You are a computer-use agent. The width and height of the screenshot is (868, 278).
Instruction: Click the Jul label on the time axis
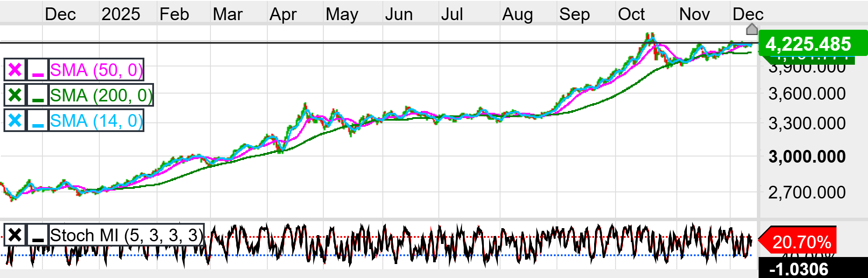point(451,14)
